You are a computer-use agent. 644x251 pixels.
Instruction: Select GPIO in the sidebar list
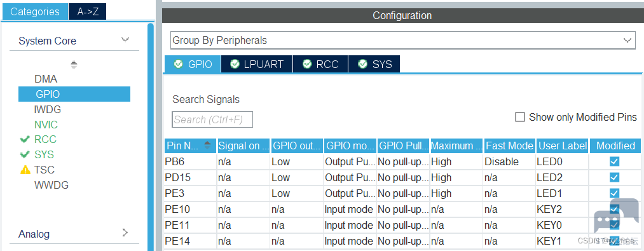click(74, 94)
